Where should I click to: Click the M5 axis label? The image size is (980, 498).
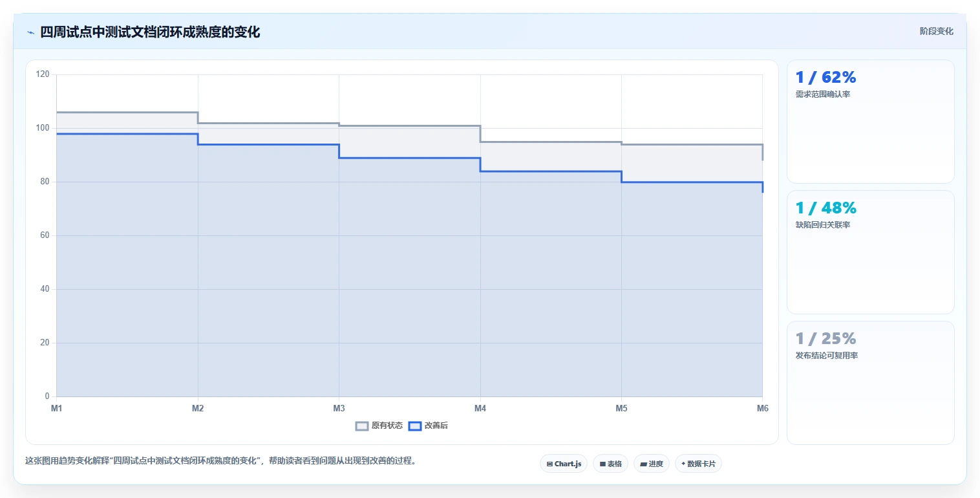tap(621, 408)
